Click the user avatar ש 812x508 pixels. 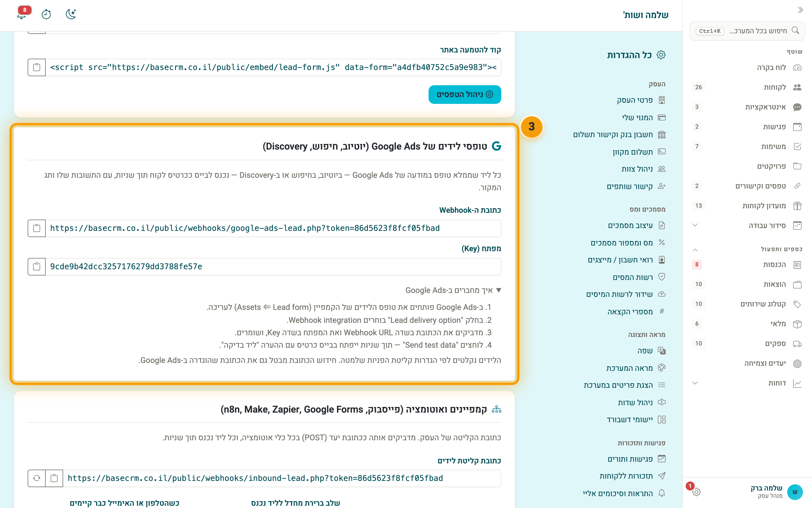tap(795, 492)
